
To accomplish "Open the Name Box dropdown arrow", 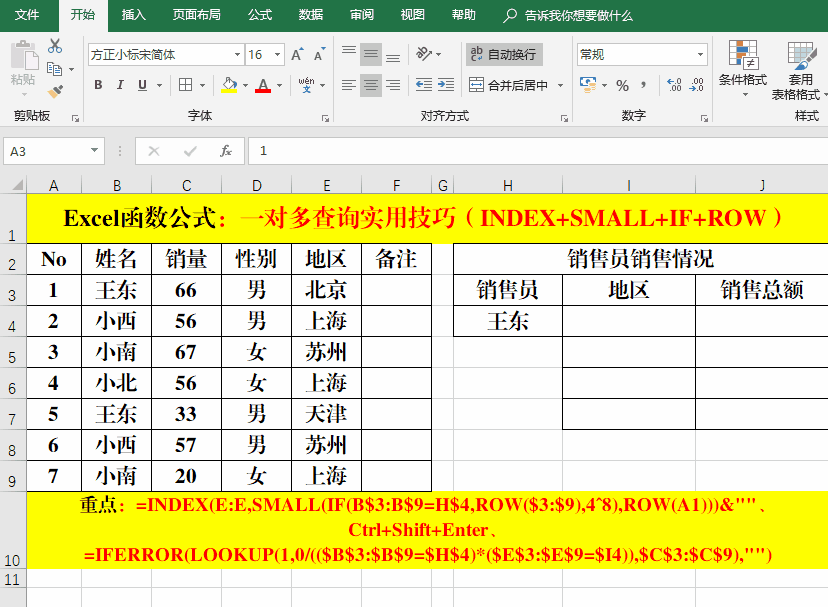I will pos(96,151).
